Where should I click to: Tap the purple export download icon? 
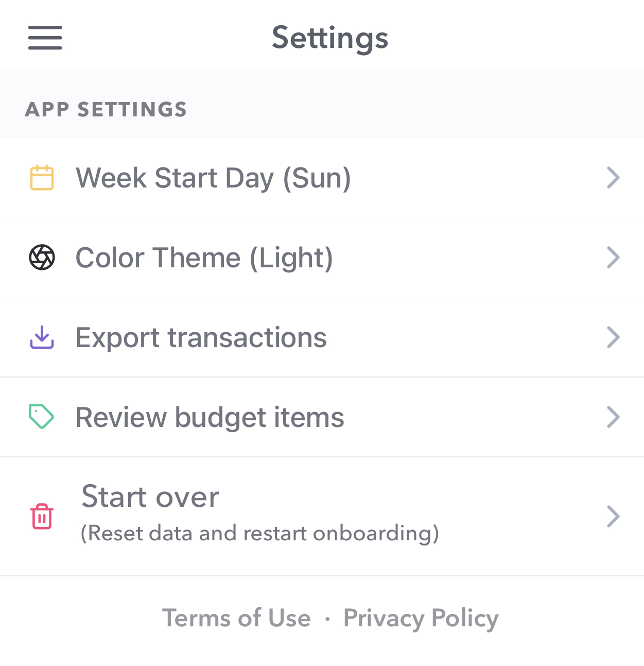(x=42, y=337)
